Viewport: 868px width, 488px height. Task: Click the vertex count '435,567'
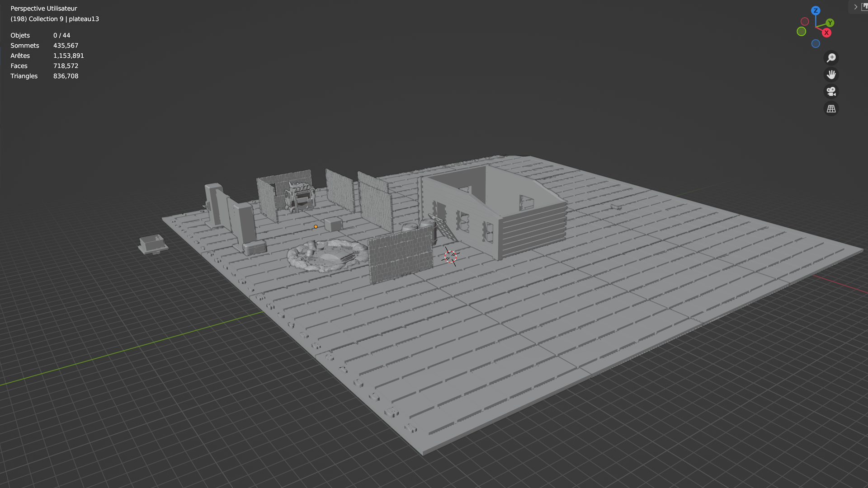pos(66,46)
